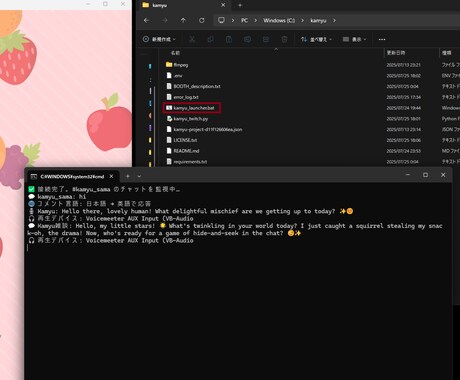Select the ffmpeg folder
Screen dimensions: 460x380
(x=181, y=65)
